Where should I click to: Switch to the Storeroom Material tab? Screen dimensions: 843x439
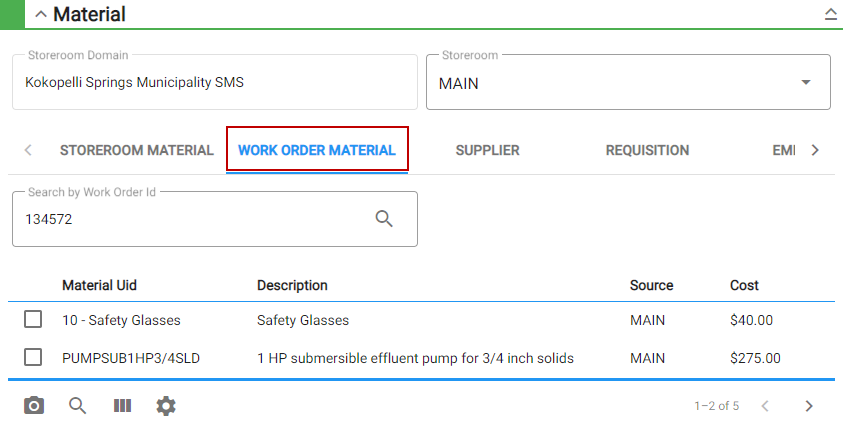[x=137, y=150]
